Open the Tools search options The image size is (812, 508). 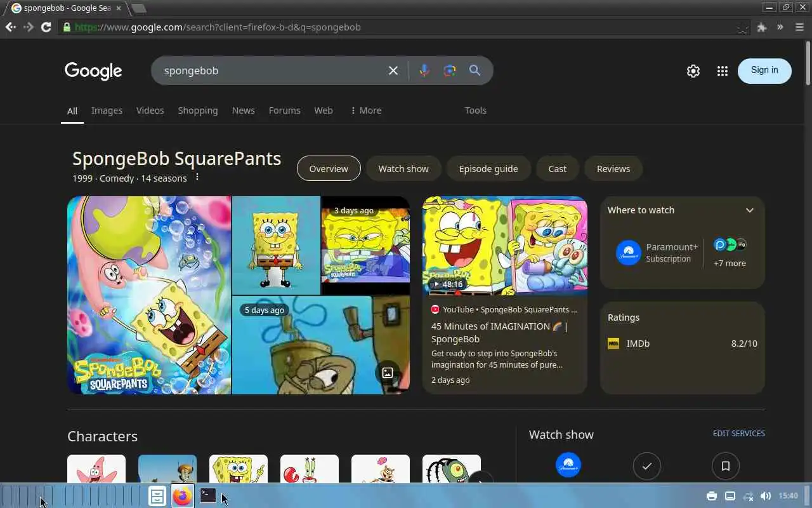tap(475, 110)
